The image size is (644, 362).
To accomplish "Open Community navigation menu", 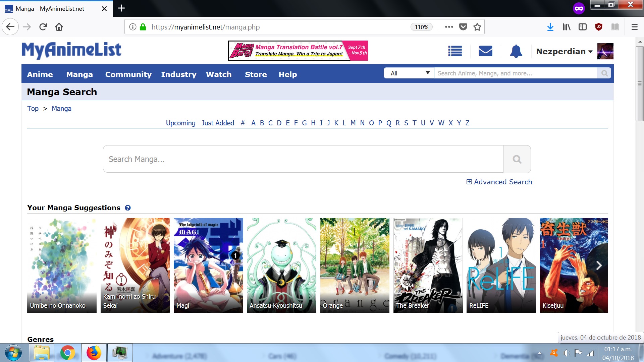I will 128,74.
